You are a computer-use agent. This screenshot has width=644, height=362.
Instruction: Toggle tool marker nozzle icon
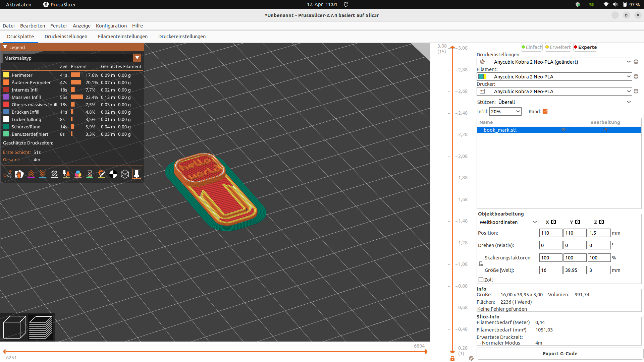pos(137,174)
